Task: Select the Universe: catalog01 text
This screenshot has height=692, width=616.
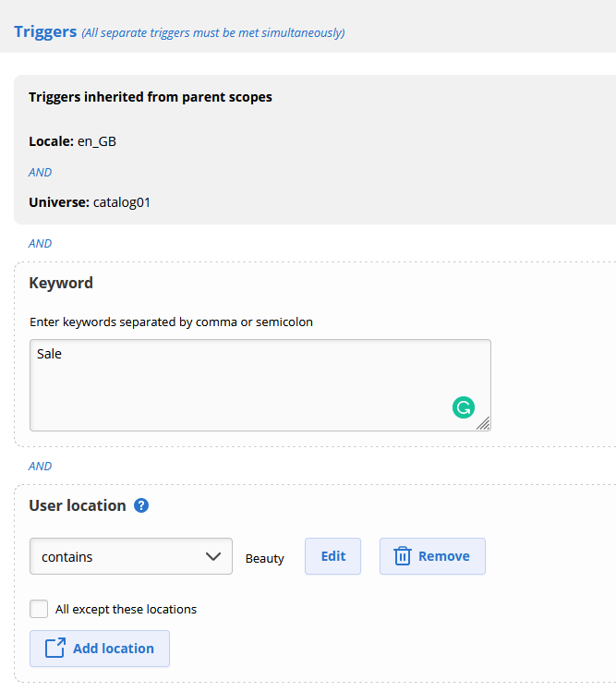Action: (90, 202)
